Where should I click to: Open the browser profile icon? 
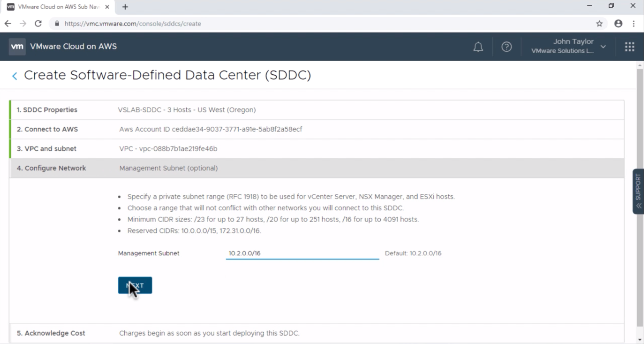pyautogui.click(x=618, y=23)
